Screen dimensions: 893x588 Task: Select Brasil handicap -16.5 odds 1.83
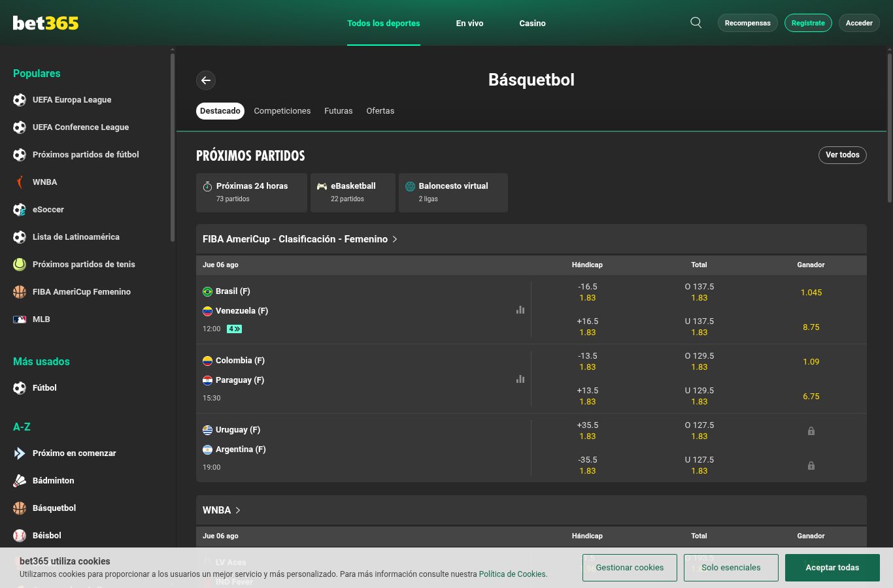588,292
